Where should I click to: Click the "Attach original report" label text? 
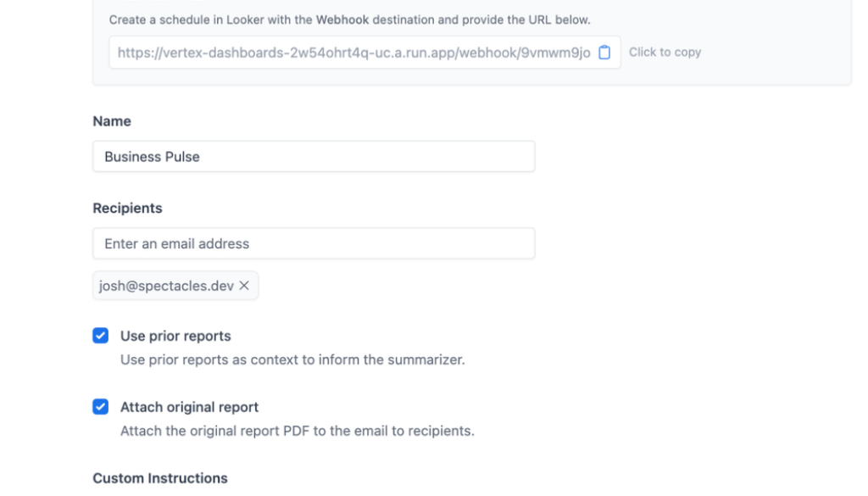click(189, 407)
